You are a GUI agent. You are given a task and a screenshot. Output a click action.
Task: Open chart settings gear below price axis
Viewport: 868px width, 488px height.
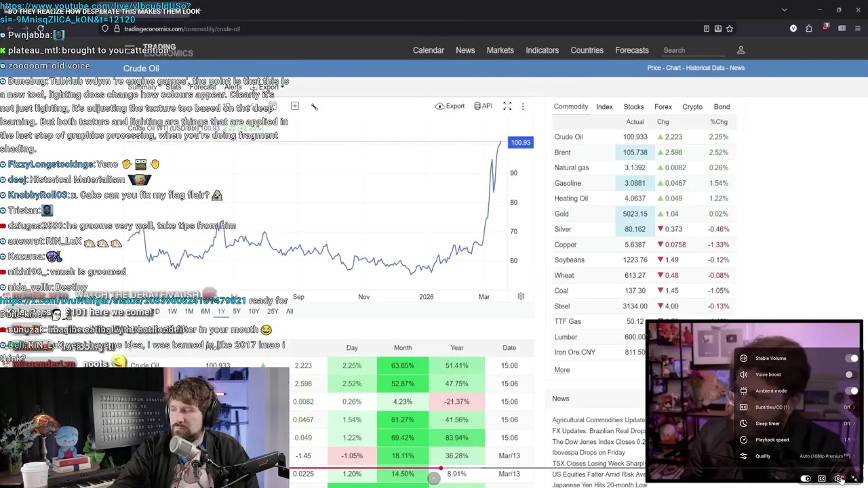(x=521, y=296)
